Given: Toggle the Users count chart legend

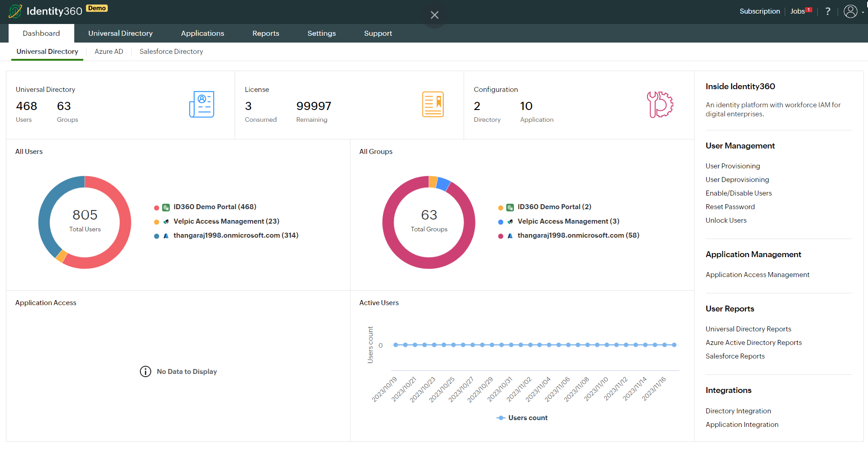Looking at the screenshot, I should point(522,417).
